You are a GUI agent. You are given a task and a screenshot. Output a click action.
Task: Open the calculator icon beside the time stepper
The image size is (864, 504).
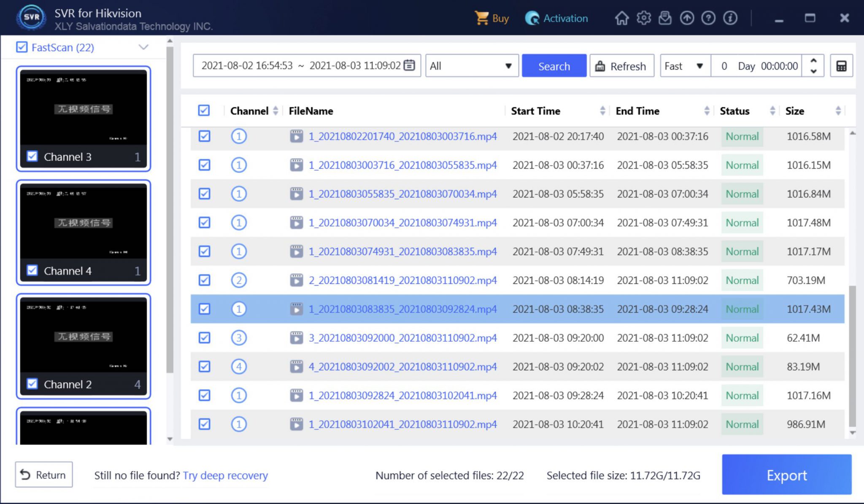[x=842, y=65]
